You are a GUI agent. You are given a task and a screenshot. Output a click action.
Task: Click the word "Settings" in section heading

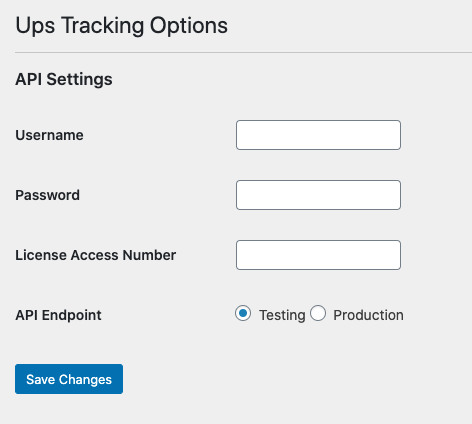(x=79, y=80)
